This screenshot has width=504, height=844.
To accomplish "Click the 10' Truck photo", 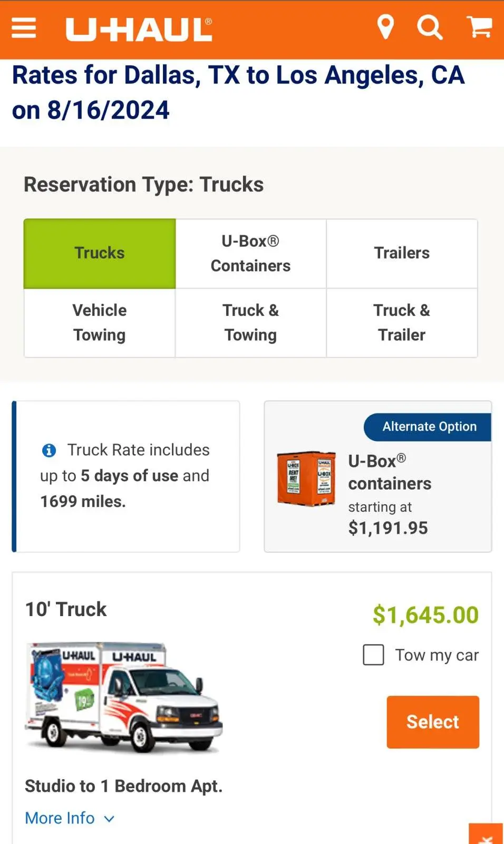I will pos(124,697).
